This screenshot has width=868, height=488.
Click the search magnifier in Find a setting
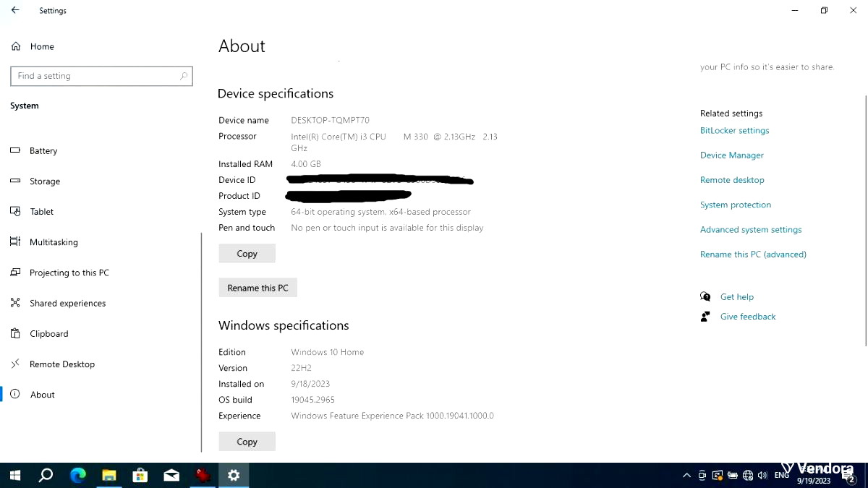point(184,76)
